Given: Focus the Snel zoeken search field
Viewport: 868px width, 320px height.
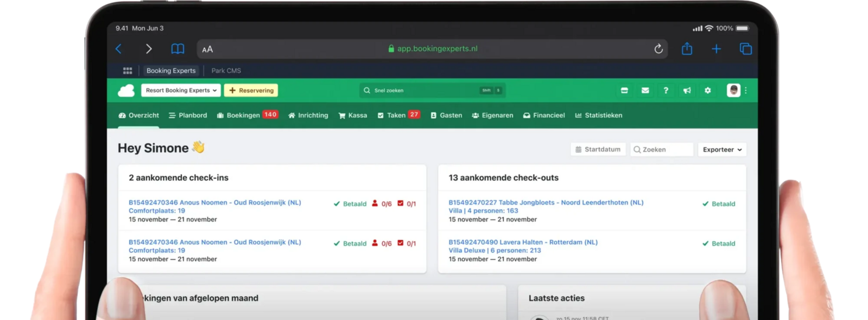Looking at the screenshot, I should [432, 91].
